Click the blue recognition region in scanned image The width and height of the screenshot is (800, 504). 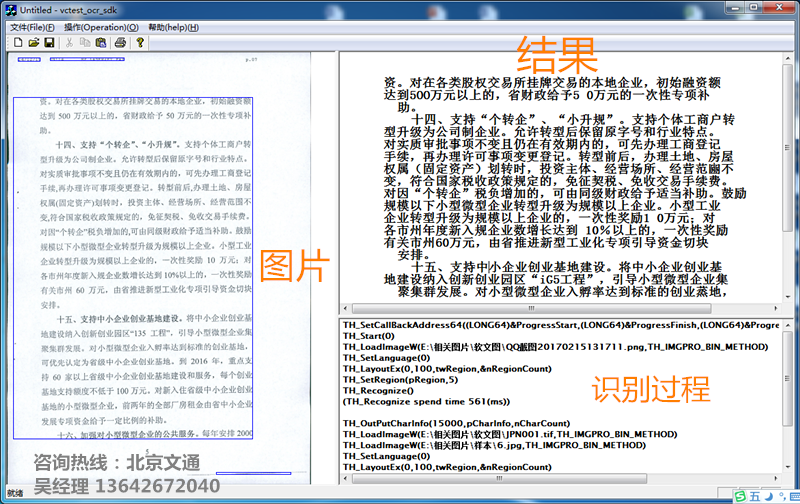[133, 268]
